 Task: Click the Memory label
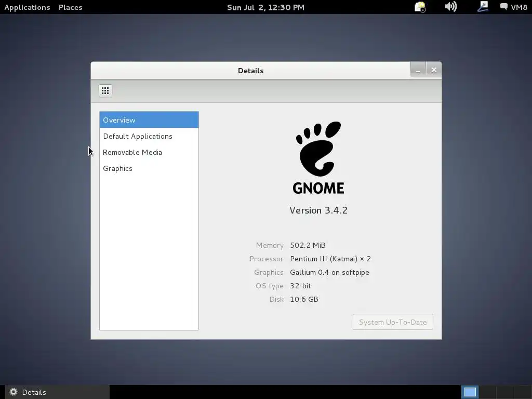pyautogui.click(x=270, y=245)
